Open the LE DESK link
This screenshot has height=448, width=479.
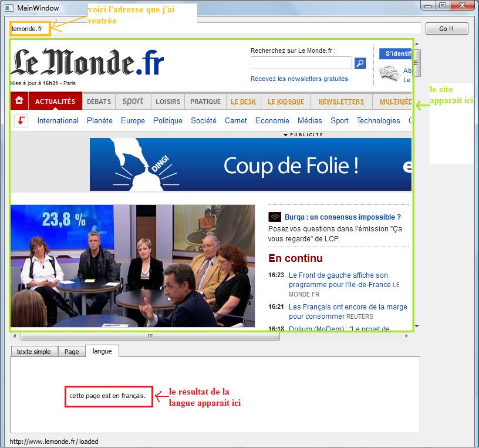point(243,102)
